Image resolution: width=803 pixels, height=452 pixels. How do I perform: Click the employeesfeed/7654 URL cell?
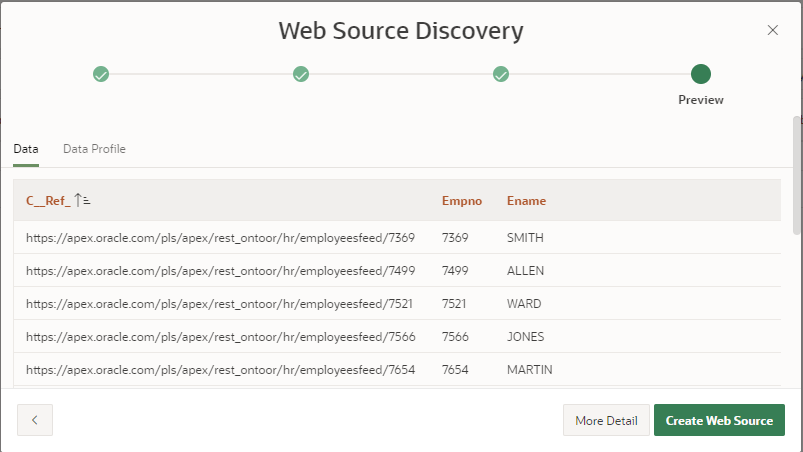click(220, 369)
